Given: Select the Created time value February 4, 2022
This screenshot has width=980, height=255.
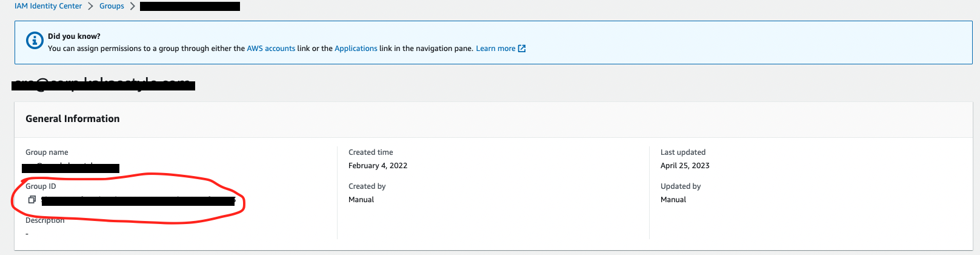Looking at the screenshot, I should pos(378,166).
